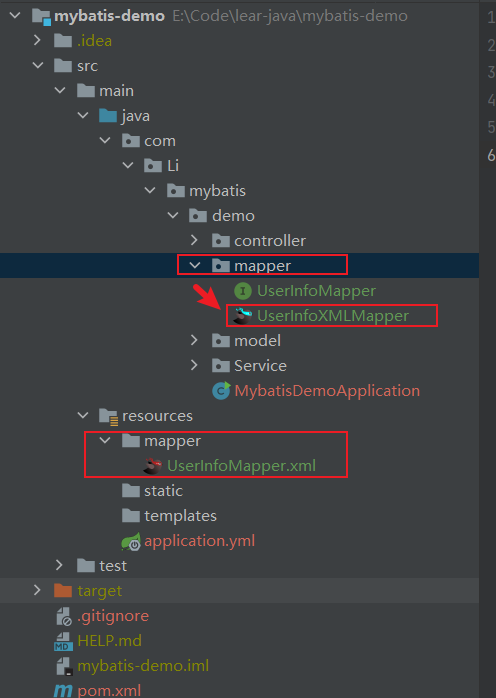Expand the test folder
496x698 pixels.
60,565
